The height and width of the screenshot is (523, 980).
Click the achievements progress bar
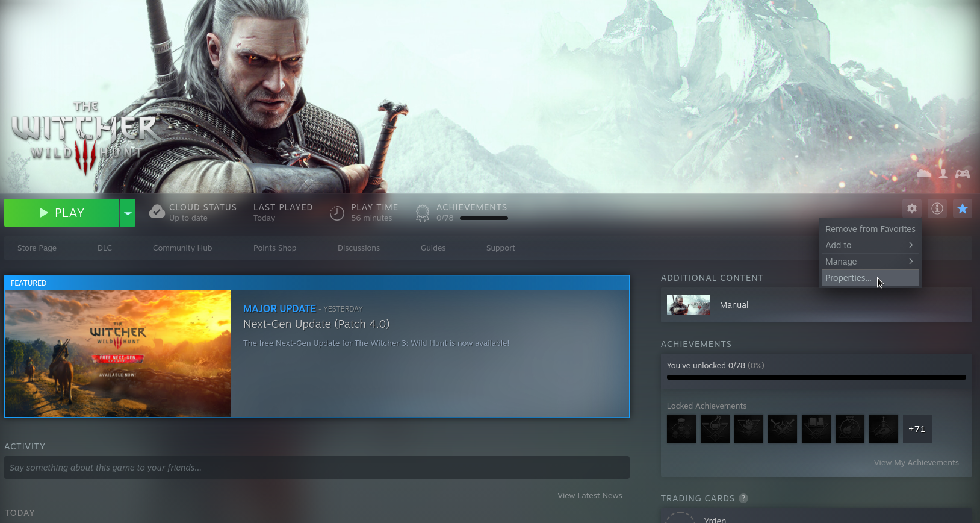pyautogui.click(x=816, y=377)
